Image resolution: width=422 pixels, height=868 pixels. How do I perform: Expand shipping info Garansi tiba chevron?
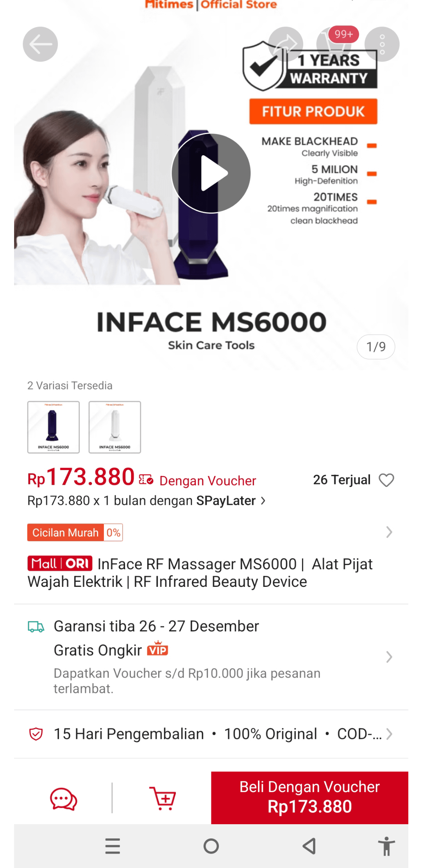click(389, 657)
